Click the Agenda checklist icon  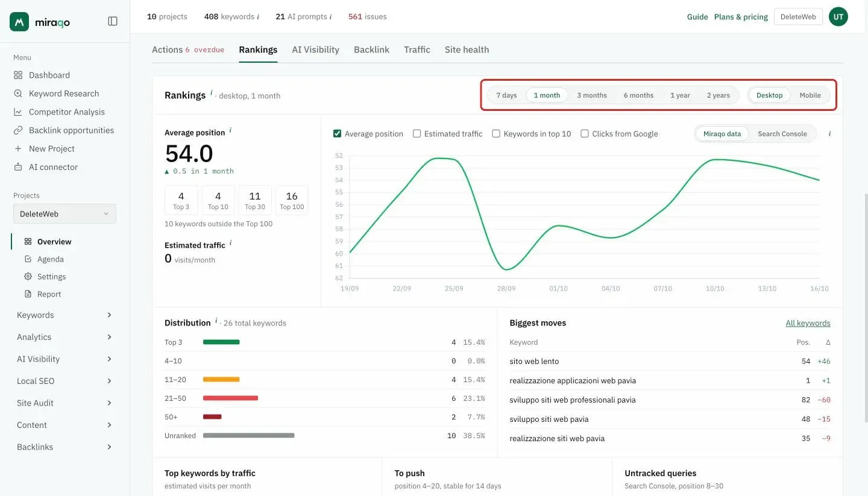click(x=28, y=259)
